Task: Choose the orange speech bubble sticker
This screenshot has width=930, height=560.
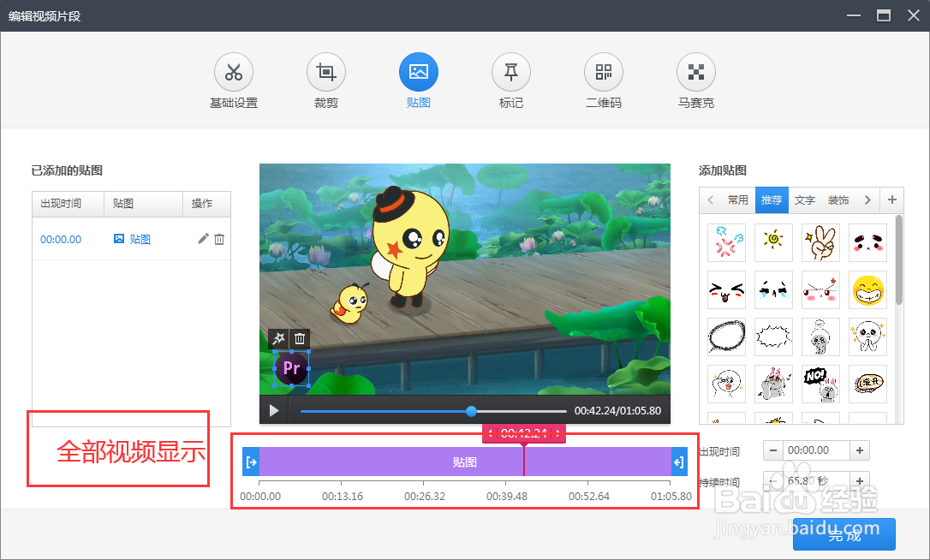Action: click(x=867, y=384)
